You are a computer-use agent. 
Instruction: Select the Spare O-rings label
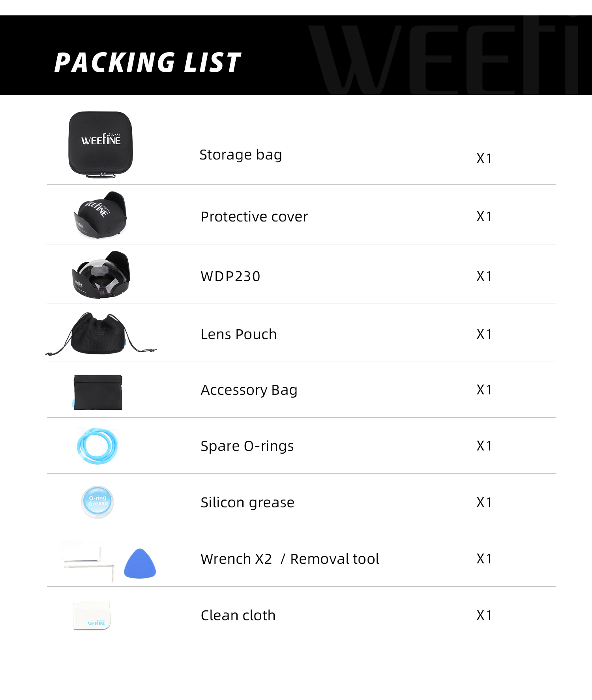247,446
